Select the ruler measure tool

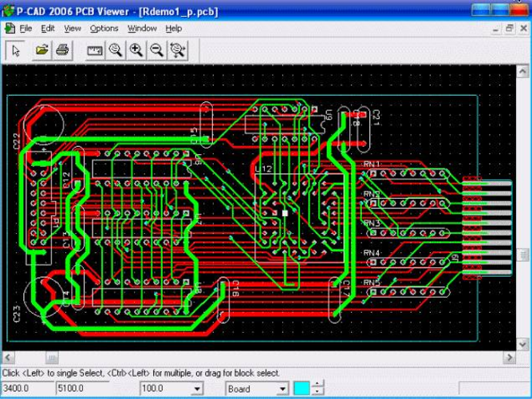[x=95, y=50]
